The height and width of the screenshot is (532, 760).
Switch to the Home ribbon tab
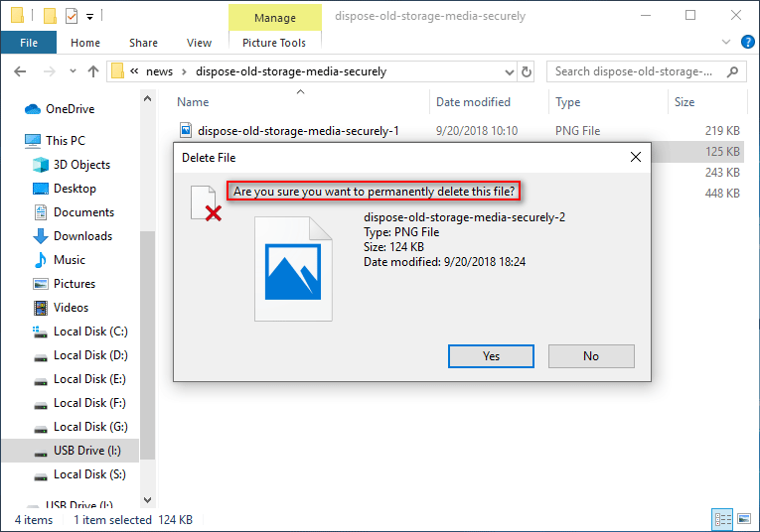coord(85,43)
